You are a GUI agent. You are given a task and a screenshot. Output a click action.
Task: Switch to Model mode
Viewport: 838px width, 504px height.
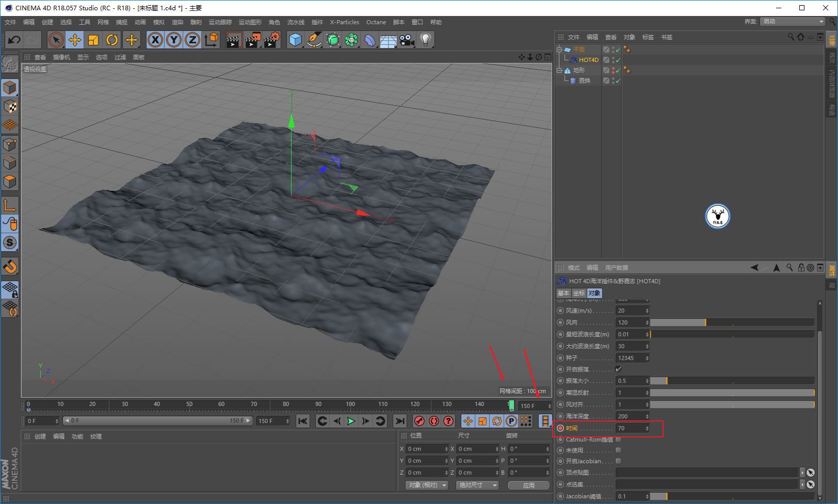[x=10, y=88]
